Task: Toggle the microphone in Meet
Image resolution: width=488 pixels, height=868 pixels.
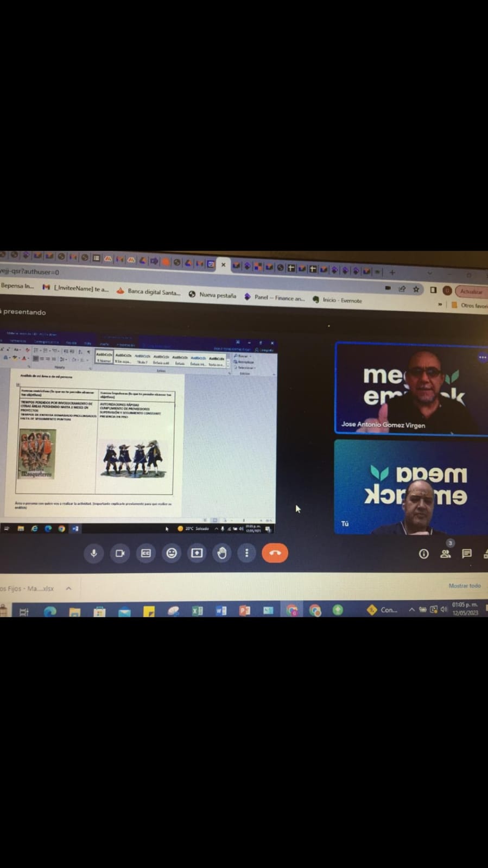Action: pyautogui.click(x=94, y=553)
